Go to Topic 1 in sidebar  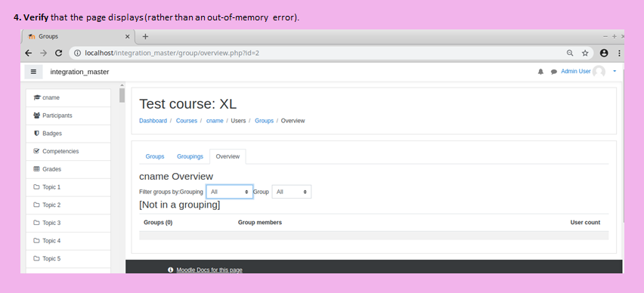(68, 187)
